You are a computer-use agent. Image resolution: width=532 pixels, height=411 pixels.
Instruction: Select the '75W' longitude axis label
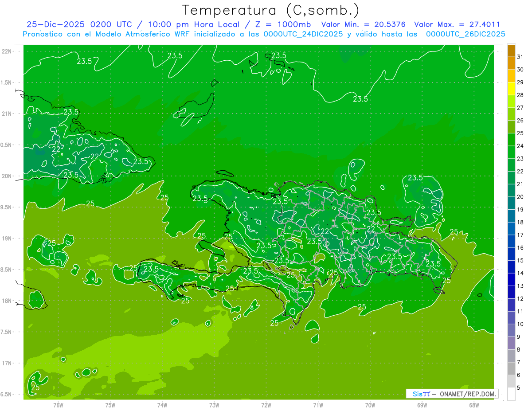110,405
